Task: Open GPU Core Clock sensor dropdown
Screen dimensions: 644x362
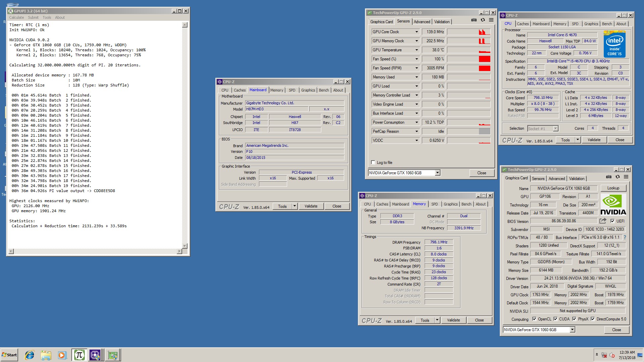Action: click(417, 32)
